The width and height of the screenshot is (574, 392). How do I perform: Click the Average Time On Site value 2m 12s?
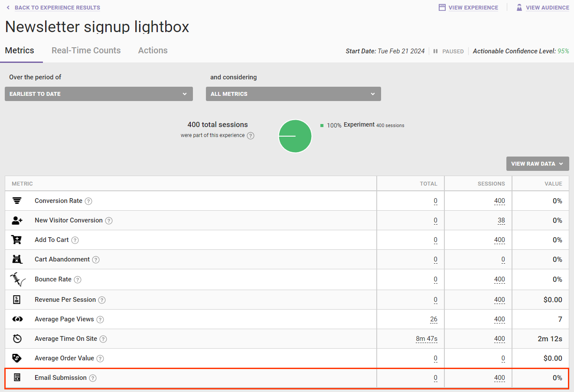pos(550,339)
